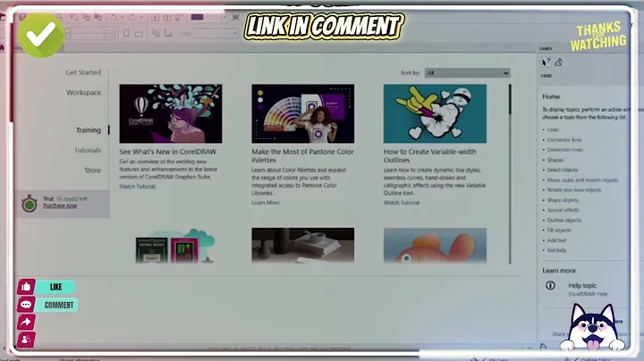Open the Shape objects hint topic
The image size is (644, 361).
pyautogui.click(x=563, y=200)
